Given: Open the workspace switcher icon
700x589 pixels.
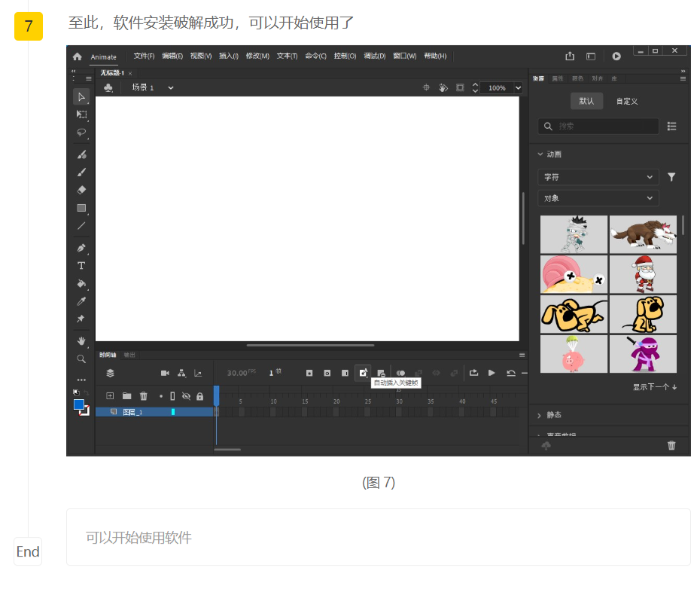Looking at the screenshot, I should (x=591, y=56).
